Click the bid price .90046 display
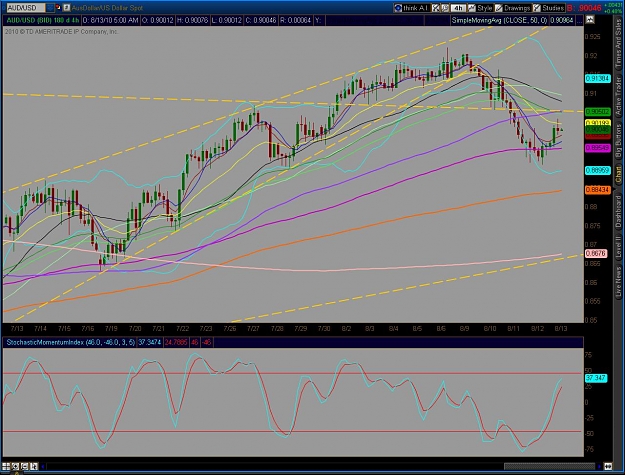This screenshot has height=475, width=625. 584,8
